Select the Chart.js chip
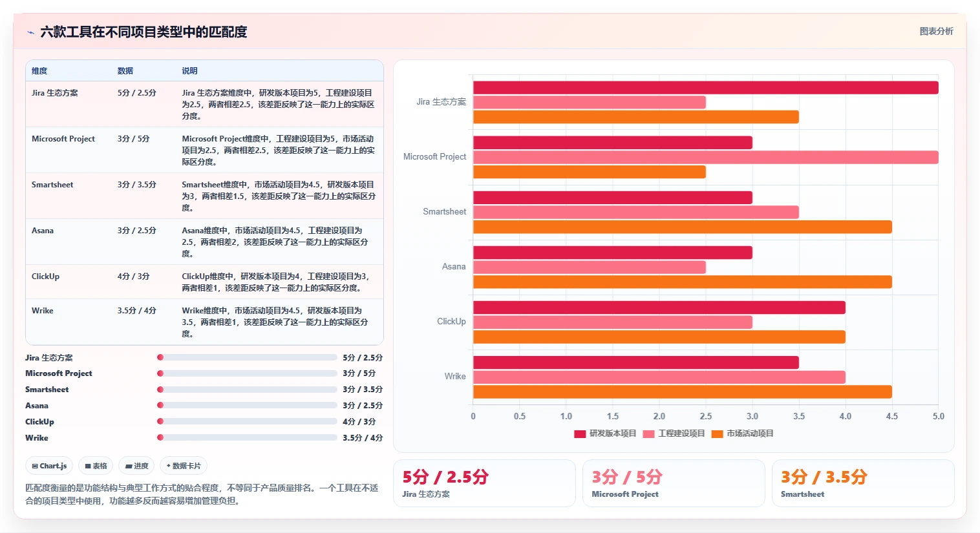This screenshot has width=980, height=533. click(x=49, y=466)
